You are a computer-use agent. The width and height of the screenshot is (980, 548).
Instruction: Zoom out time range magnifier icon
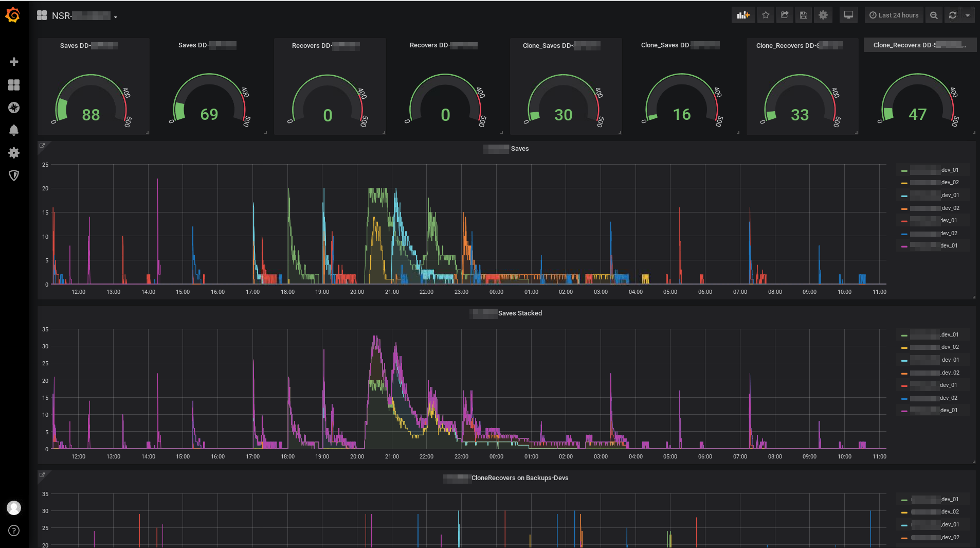coord(934,15)
